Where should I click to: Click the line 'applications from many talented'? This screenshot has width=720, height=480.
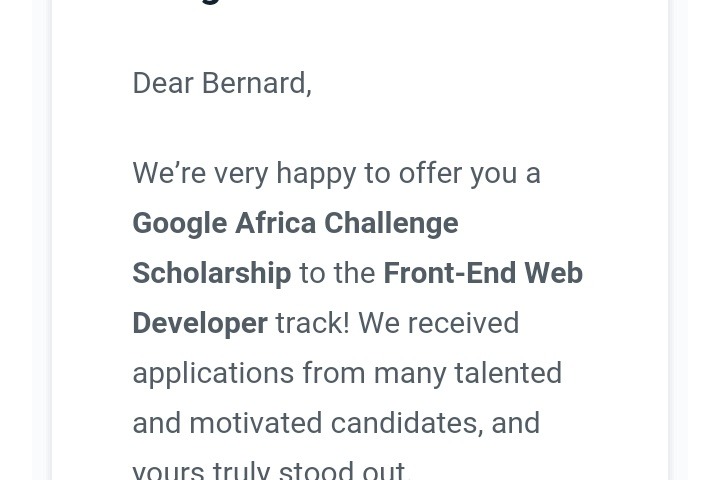(x=347, y=373)
